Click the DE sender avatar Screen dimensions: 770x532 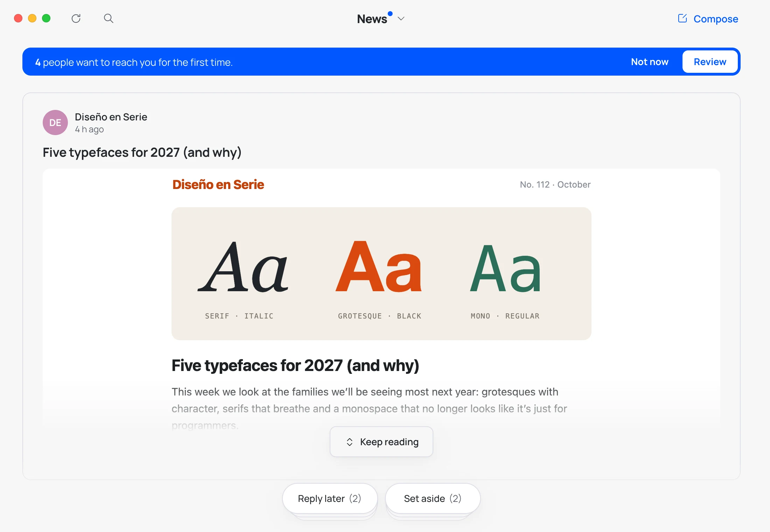55,122
